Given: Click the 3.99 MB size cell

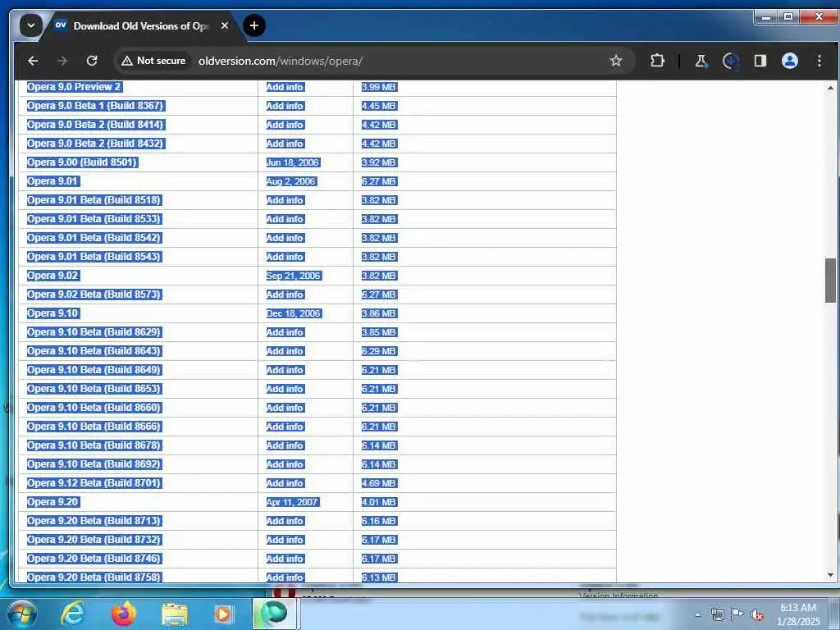Looking at the screenshot, I should pos(379,87).
